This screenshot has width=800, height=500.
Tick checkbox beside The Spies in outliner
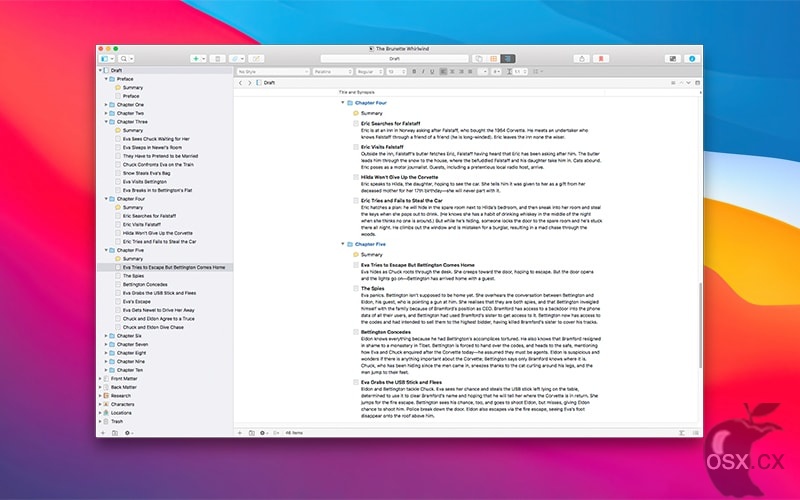(x=356, y=288)
